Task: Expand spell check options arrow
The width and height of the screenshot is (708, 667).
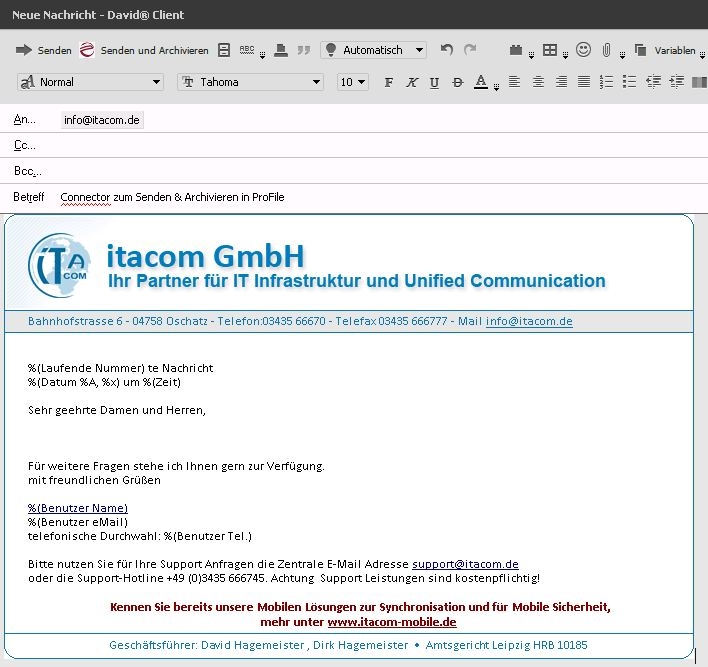Action: pos(262,56)
